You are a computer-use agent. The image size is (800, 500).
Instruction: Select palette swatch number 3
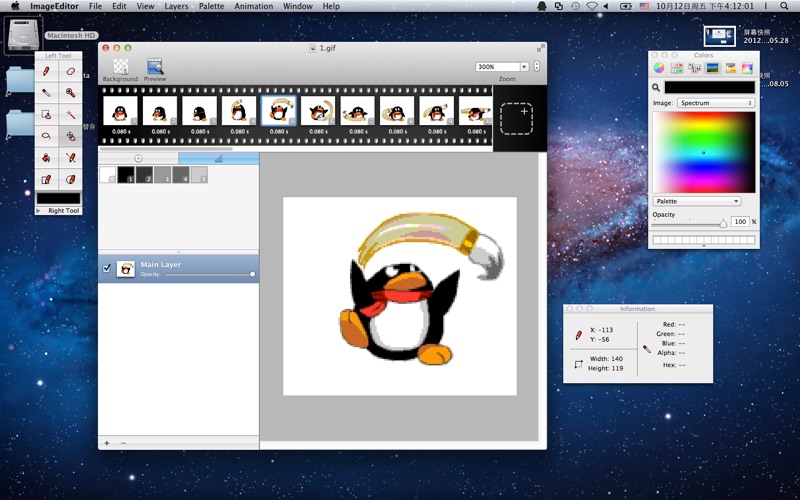tap(163, 174)
